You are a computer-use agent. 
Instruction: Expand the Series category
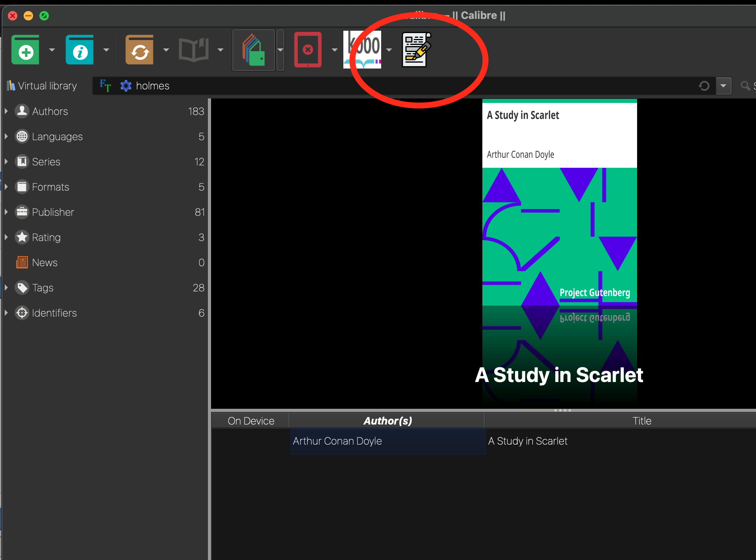point(6,162)
